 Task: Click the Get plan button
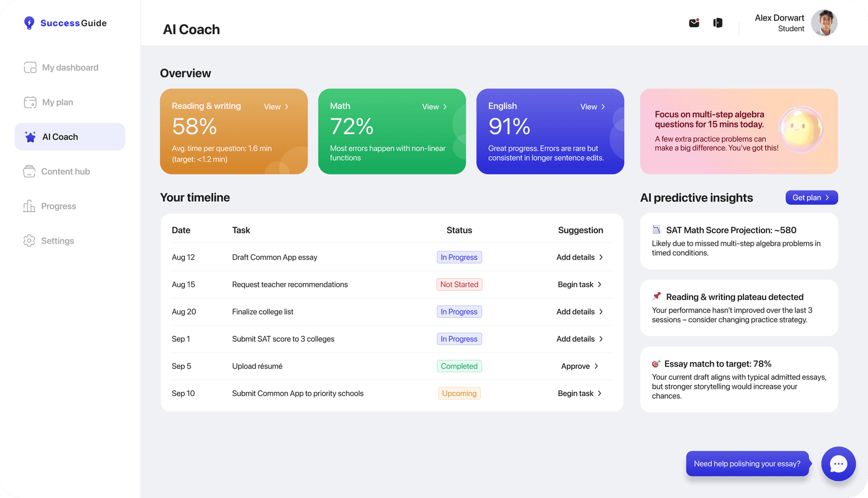pyautogui.click(x=811, y=197)
